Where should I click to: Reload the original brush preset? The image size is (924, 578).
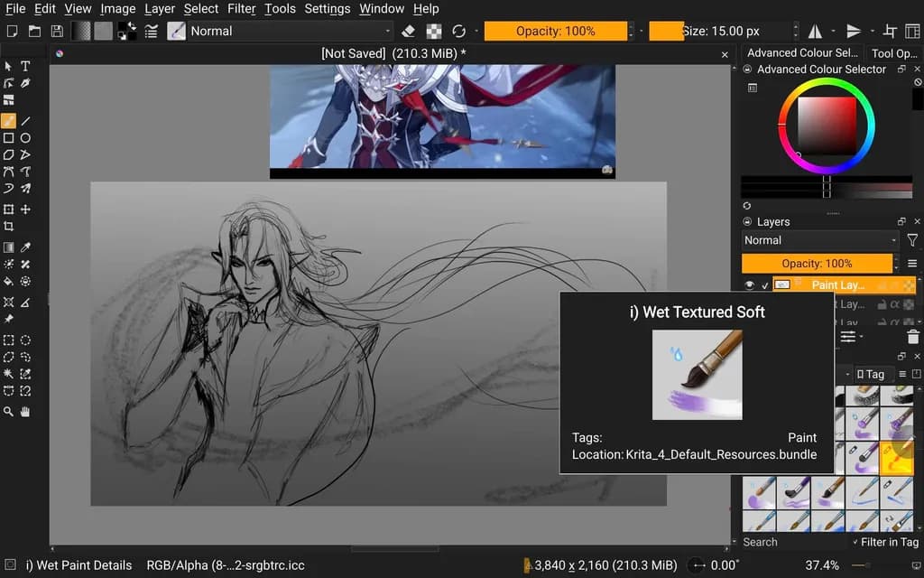(458, 32)
